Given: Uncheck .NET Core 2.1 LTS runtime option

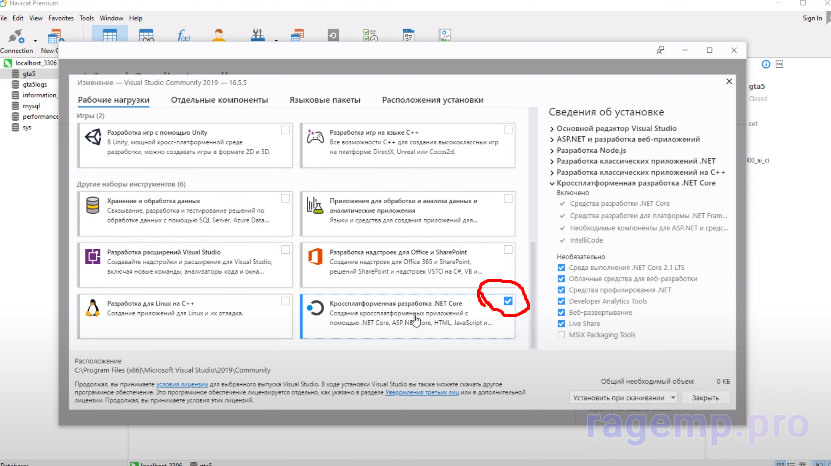Looking at the screenshot, I should coord(561,268).
